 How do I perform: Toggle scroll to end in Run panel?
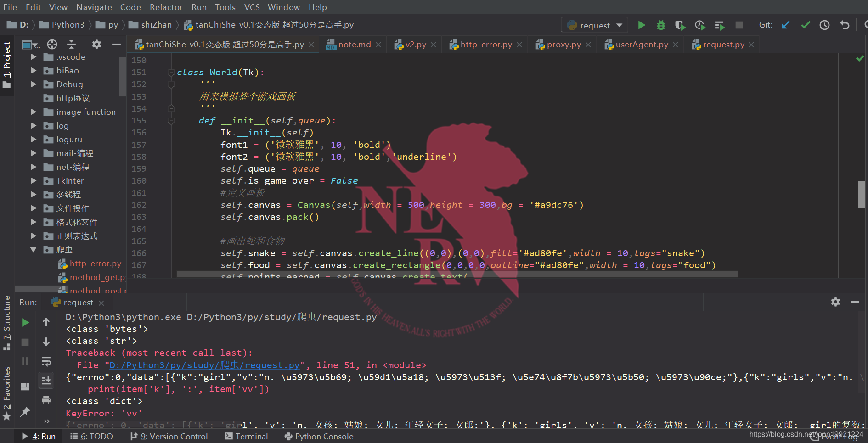point(46,381)
